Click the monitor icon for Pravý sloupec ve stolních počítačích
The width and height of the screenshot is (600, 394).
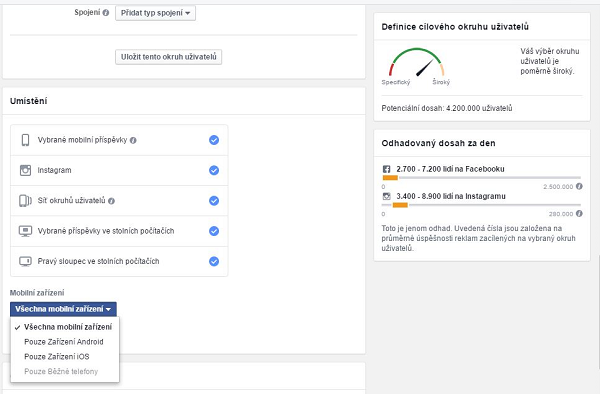(25, 261)
